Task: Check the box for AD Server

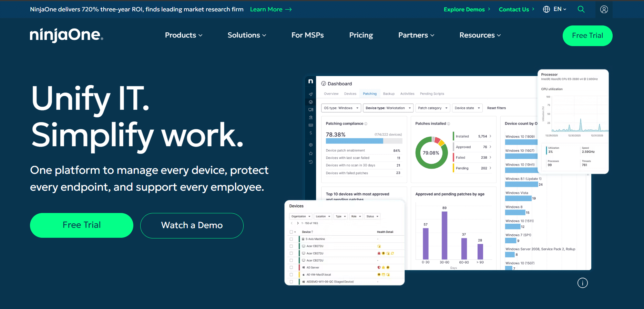Action: [x=292, y=267]
